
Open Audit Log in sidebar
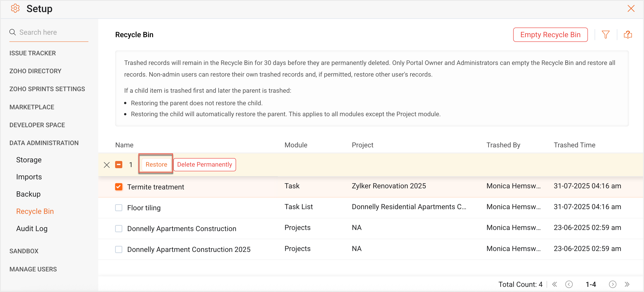[32, 228]
